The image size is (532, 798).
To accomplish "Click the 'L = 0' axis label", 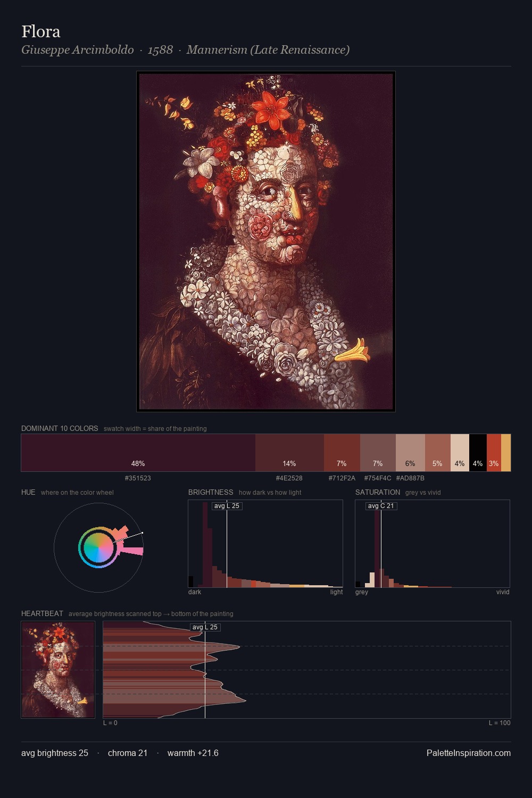I will (x=110, y=723).
